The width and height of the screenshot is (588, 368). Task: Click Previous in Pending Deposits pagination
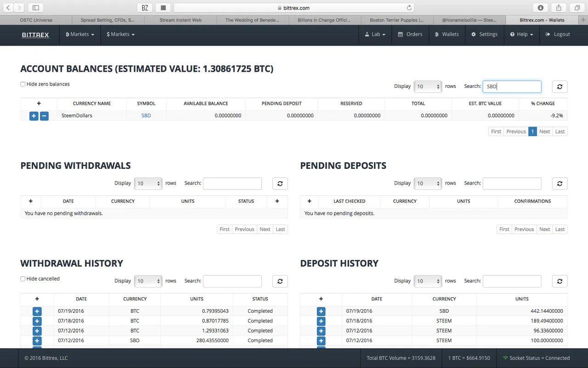524,229
